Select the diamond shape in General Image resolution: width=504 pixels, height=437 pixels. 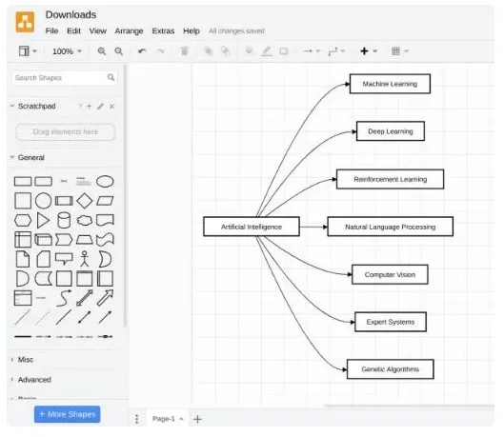click(85, 201)
